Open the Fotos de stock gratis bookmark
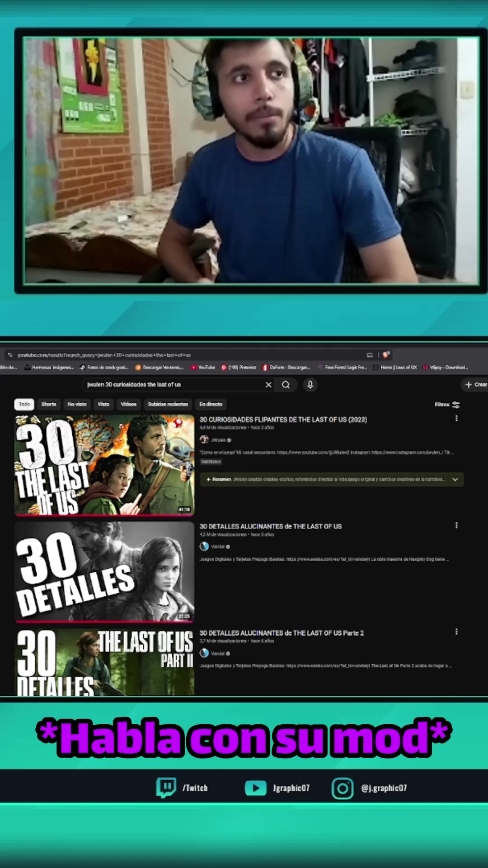This screenshot has height=868, width=488. pos(104,368)
